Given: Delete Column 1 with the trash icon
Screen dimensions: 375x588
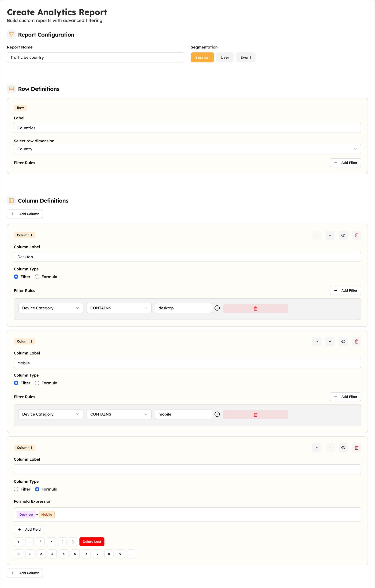Looking at the screenshot, I should tap(356, 235).
